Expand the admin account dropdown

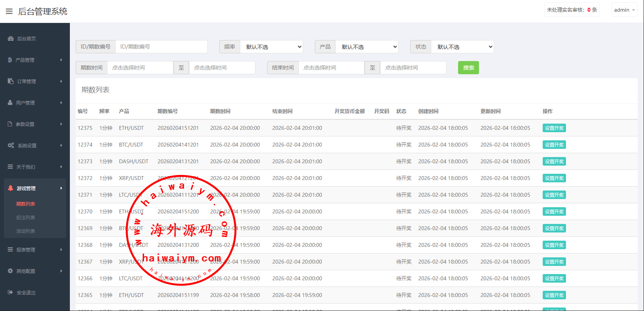point(624,10)
